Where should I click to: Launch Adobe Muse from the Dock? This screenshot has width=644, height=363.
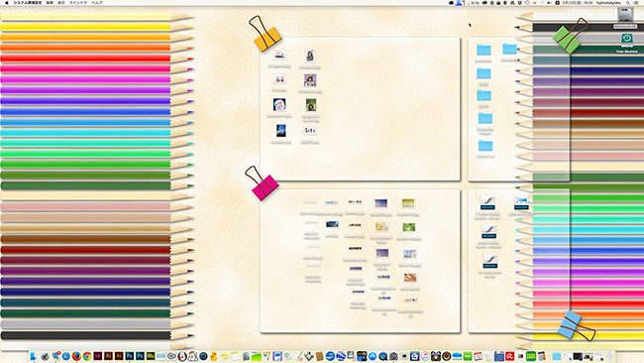(x=151, y=356)
